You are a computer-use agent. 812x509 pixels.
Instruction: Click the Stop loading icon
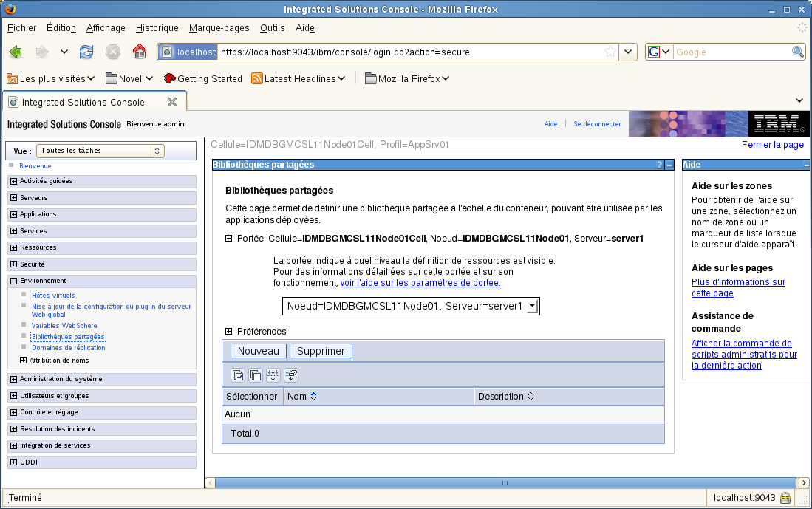tap(113, 52)
